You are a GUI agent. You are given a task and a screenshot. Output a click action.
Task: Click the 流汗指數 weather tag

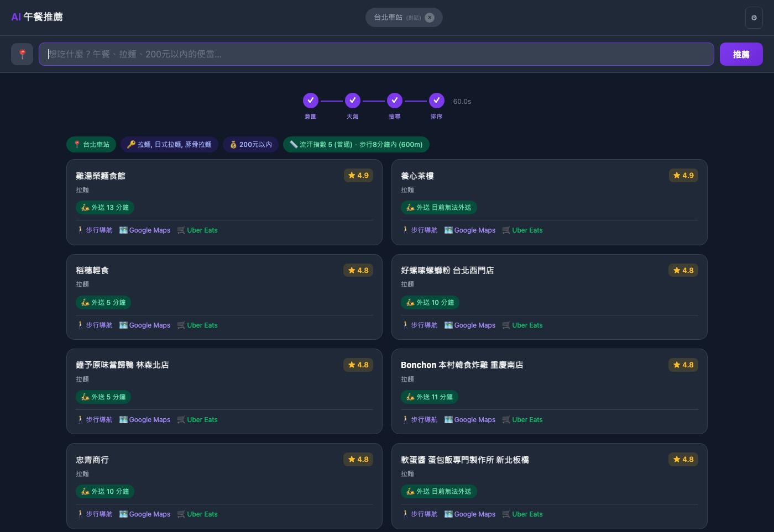pos(356,144)
